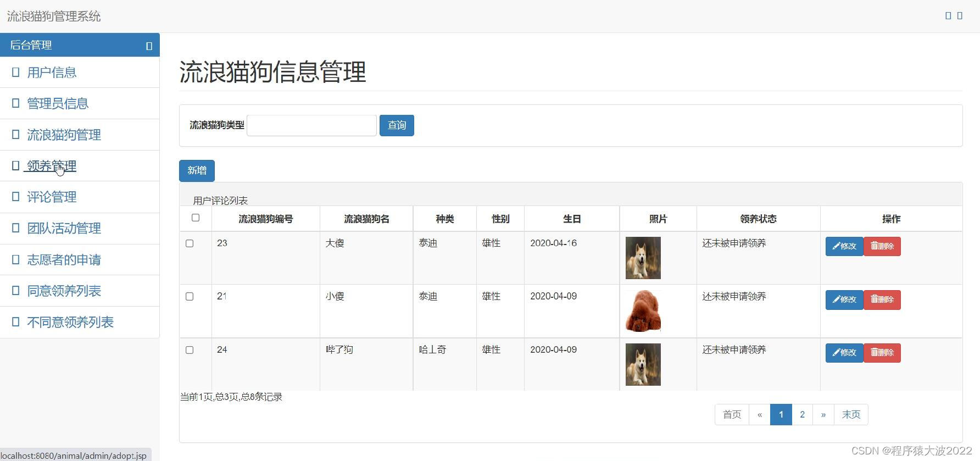The height and width of the screenshot is (461, 980).
Task: Open 流浪猫狗管理 menu item
Action: (64, 135)
